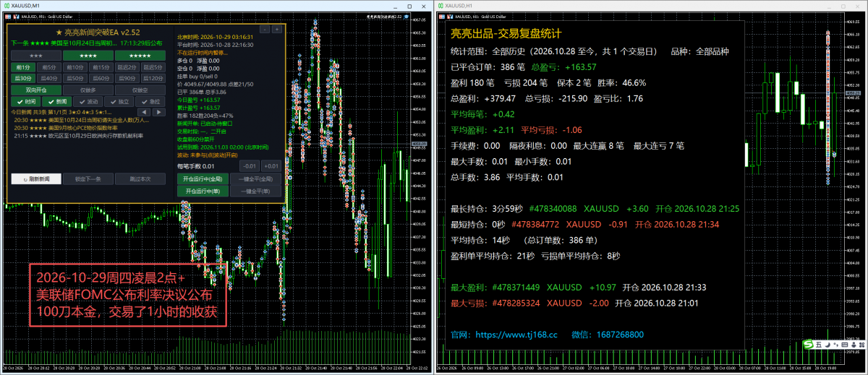Select 前15分 timing button

pos(101,67)
